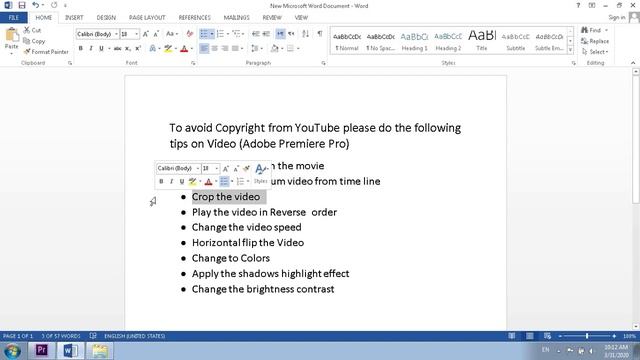Set left-to-right text direction
The image size is (640, 360).
pyautogui.click(x=280, y=34)
